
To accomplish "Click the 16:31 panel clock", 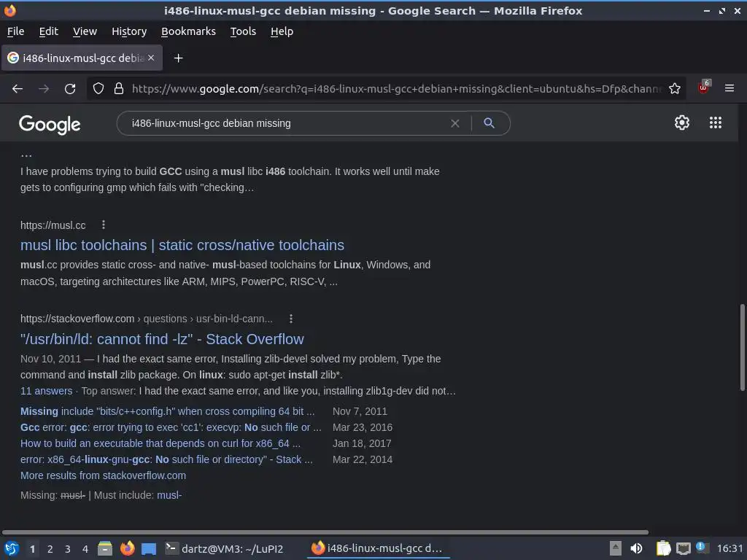I will pos(729,548).
